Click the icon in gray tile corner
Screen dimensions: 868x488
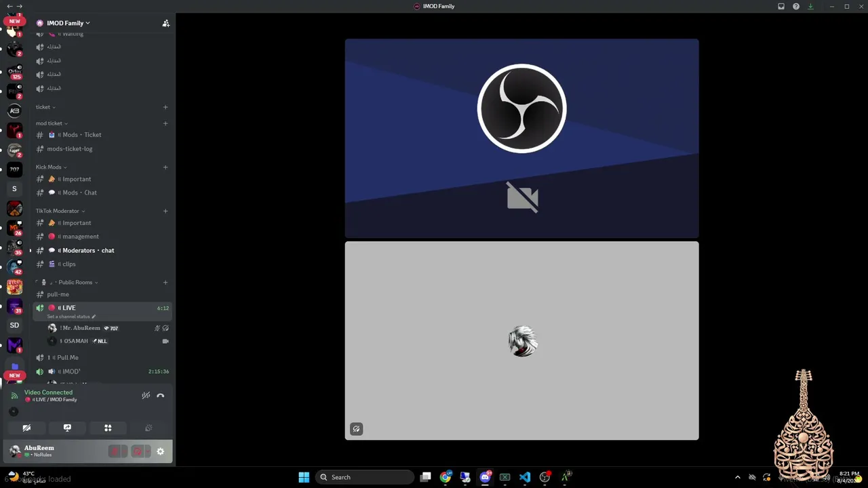click(356, 429)
